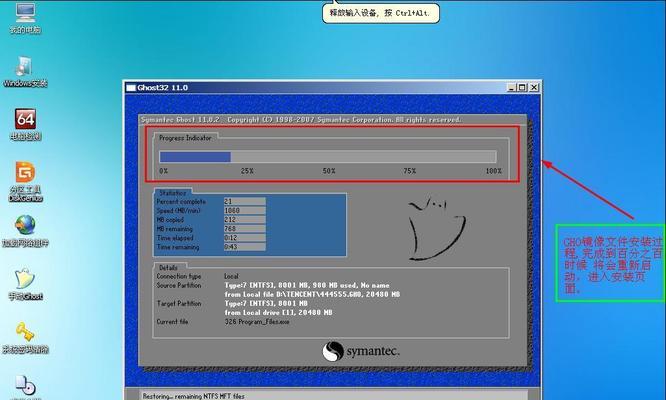This screenshot has width=666, height=400.
Task: Click the Ghost32 11.0 title bar text
Action: [162, 87]
